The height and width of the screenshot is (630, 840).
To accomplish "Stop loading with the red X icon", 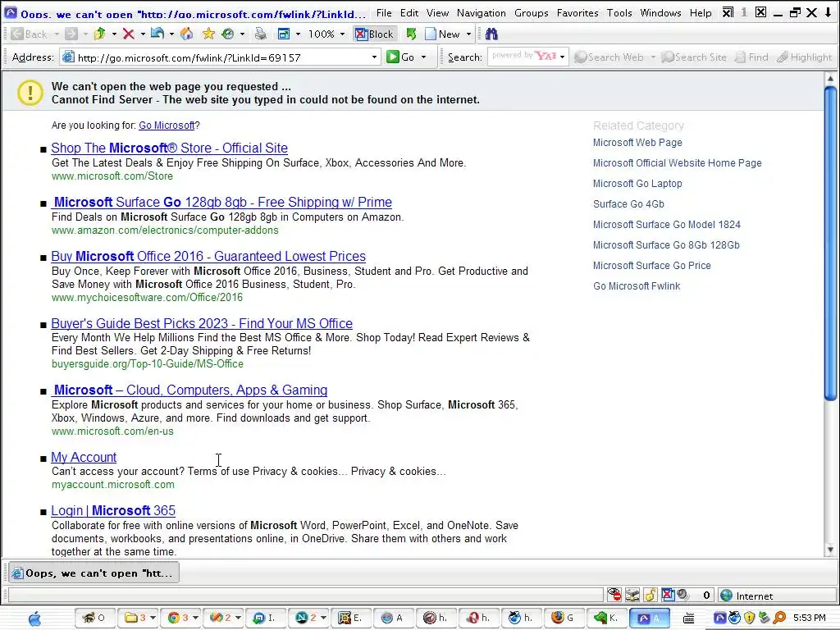I will [129, 34].
